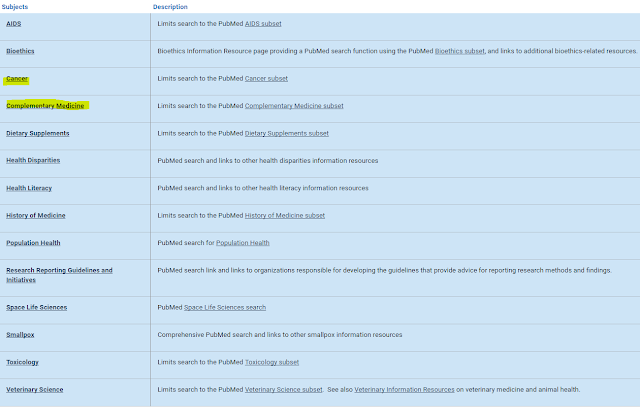Open the Veterinary Information Resources link

[404, 389]
